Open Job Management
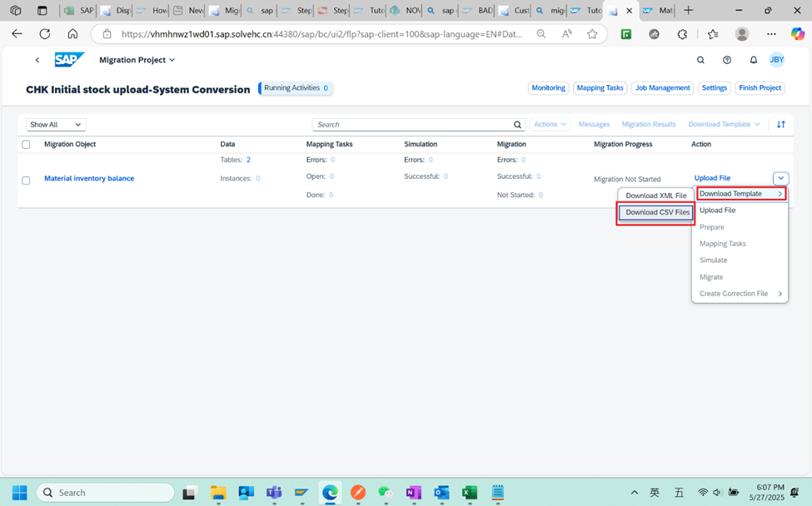 (662, 88)
